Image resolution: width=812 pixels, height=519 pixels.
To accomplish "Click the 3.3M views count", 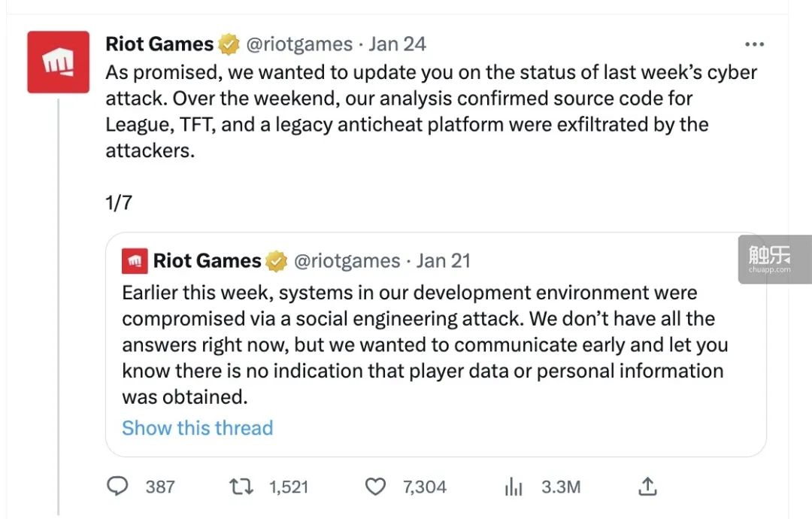I will (x=561, y=487).
